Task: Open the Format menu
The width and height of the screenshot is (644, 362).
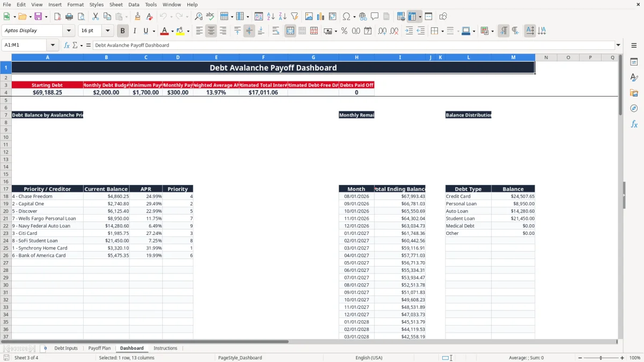Action: pyautogui.click(x=75, y=4)
